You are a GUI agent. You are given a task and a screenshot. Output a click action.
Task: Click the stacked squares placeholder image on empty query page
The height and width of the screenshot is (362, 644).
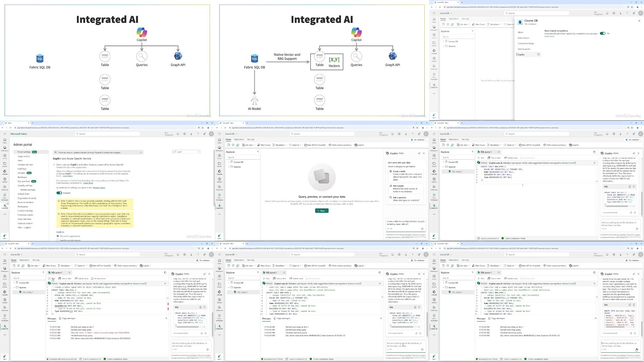(x=322, y=177)
